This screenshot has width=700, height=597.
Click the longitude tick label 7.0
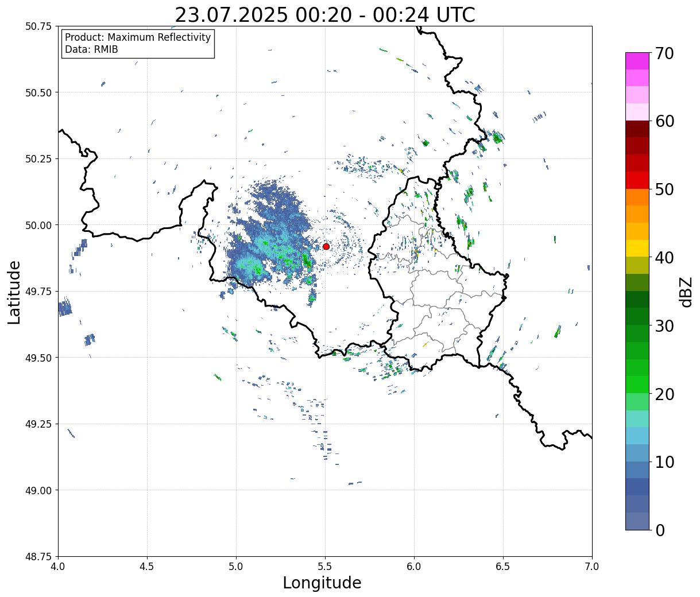point(592,567)
